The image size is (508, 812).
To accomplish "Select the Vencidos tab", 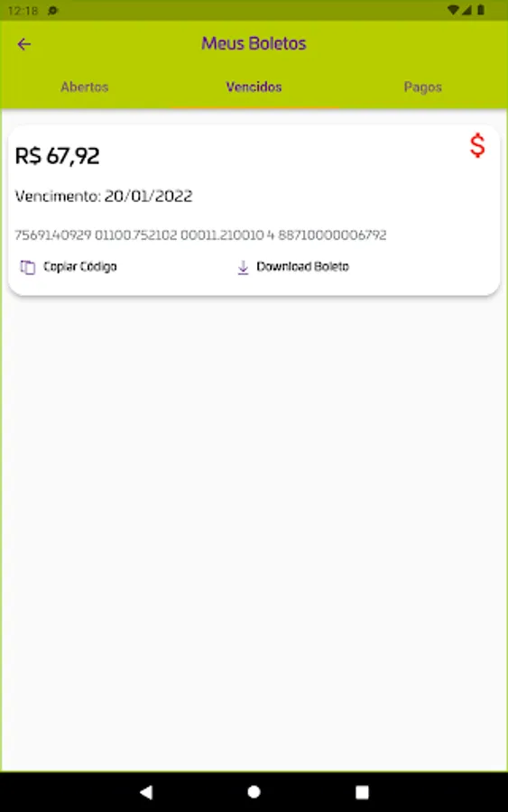I will tap(254, 87).
